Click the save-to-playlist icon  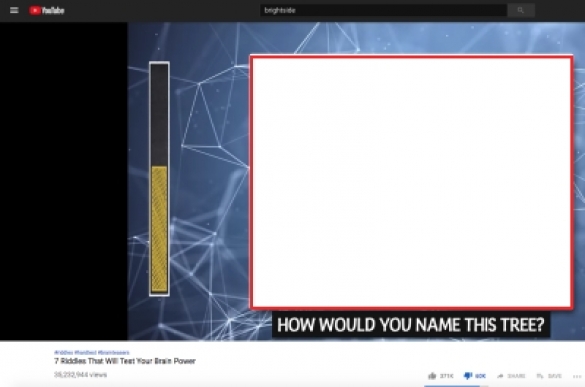(x=540, y=376)
